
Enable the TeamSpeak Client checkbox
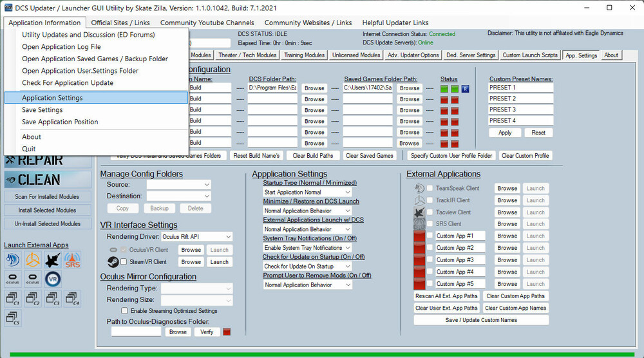(x=430, y=188)
